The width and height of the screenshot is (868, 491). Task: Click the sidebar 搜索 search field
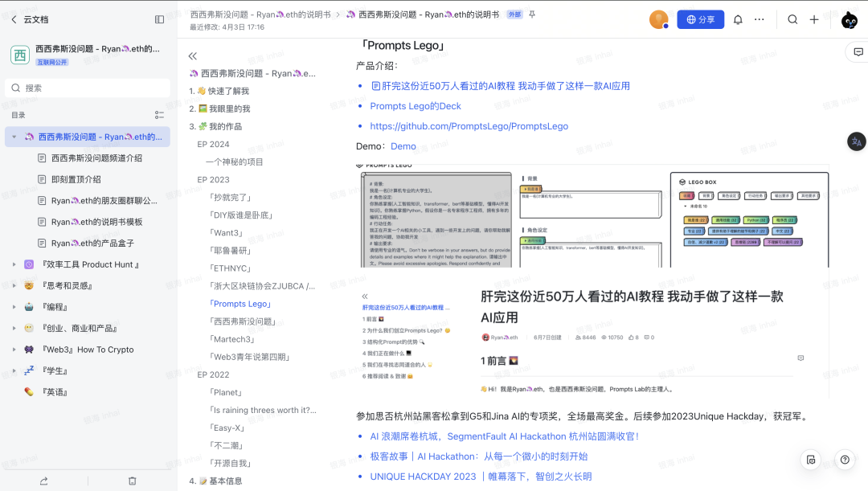(88, 88)
